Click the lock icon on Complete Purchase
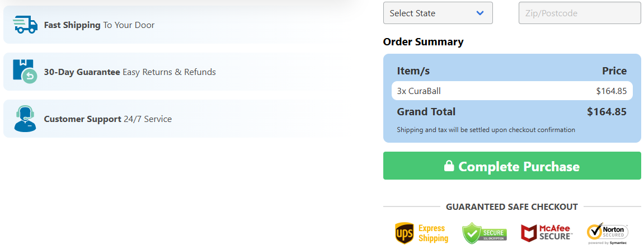The height and width of the screenshot is (249, 644). coord(449,166)
